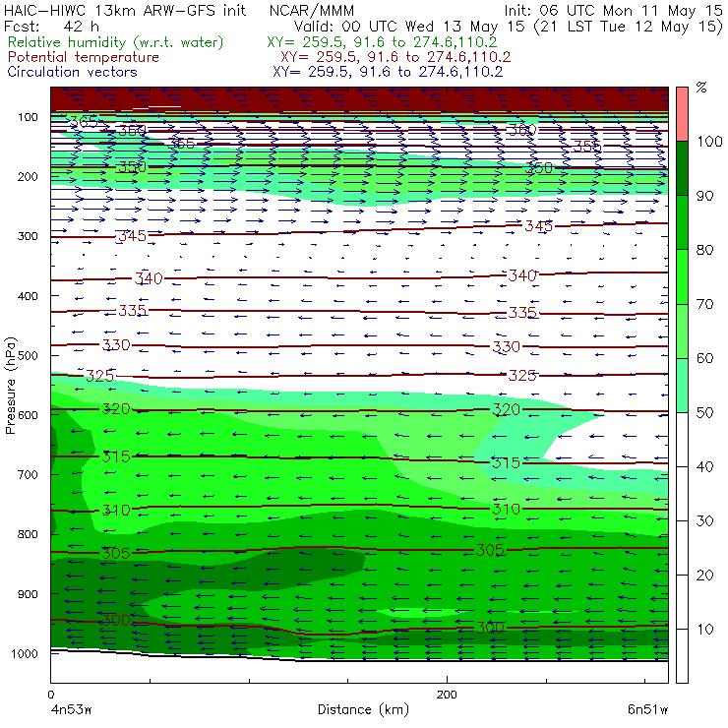
Task: Click the left-hand '330' contour label
Action: (116, 344)
